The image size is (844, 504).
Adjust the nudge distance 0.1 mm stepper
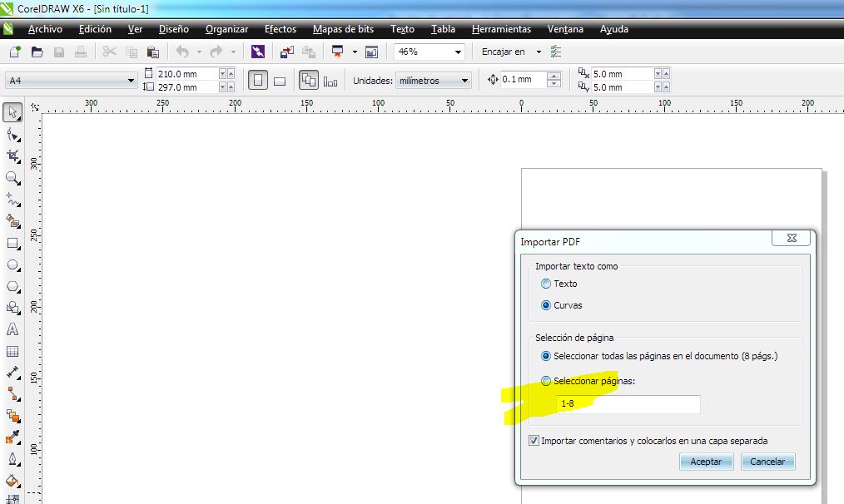point(554,80)
